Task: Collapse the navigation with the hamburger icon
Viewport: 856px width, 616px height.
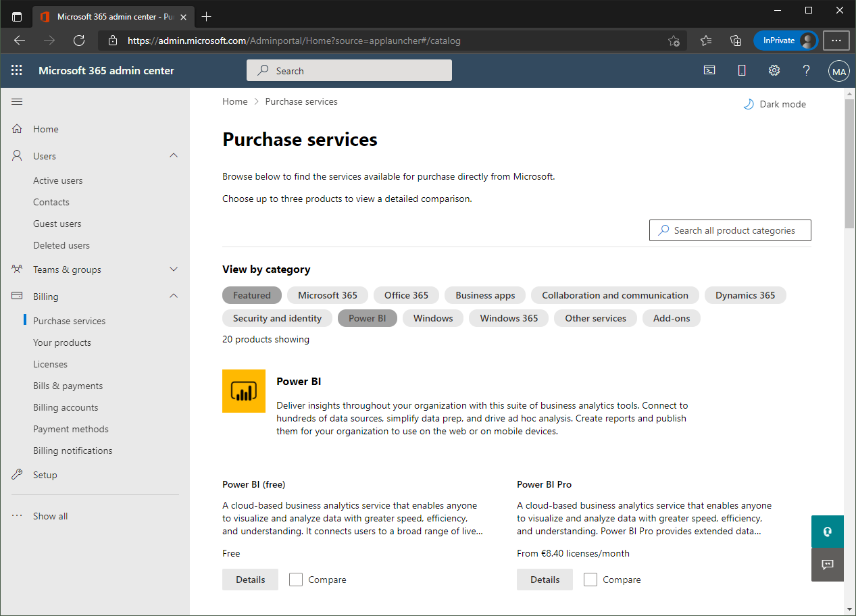Action: pyautogui.click(x=17, y=101)
